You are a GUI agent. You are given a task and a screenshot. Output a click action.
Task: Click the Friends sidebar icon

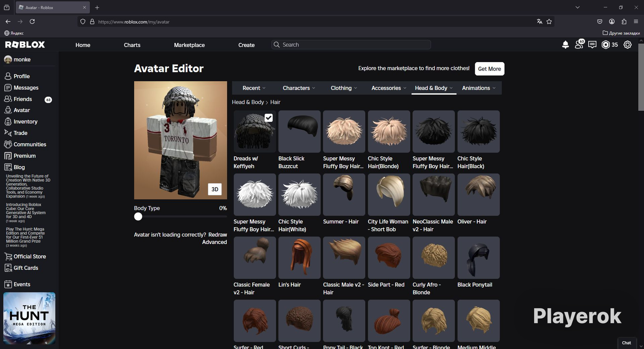(8, 99)
